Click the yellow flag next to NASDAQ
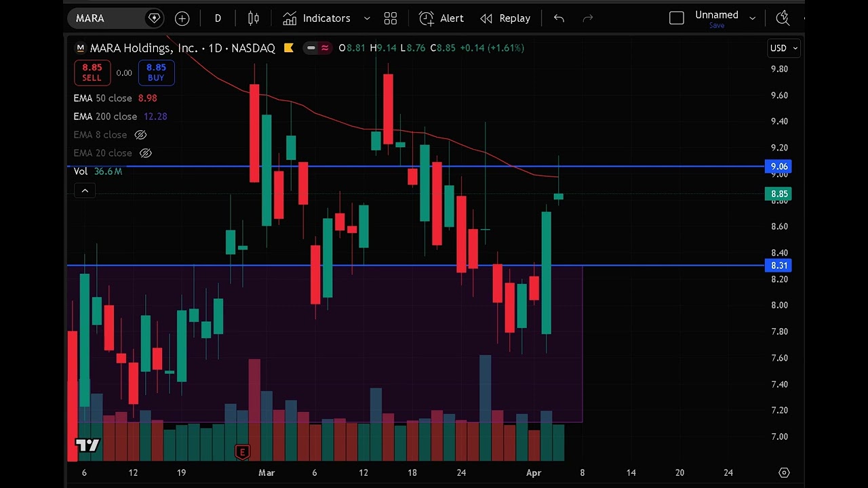The width and height of the screenshot is (868, 488). (289, 47)
